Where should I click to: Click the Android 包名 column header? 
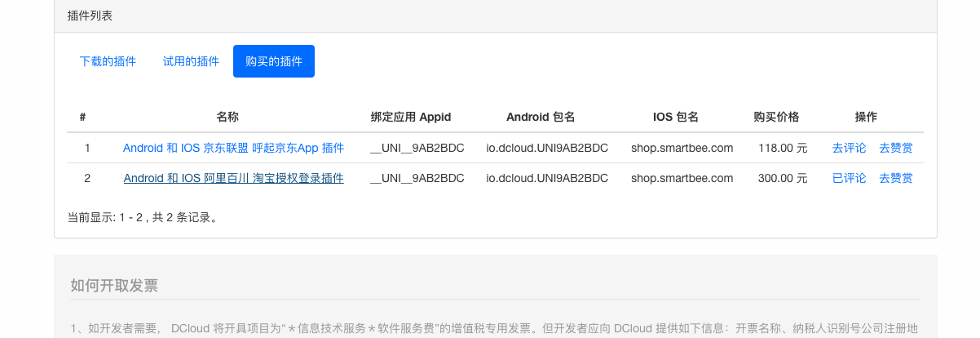[541, 117]
